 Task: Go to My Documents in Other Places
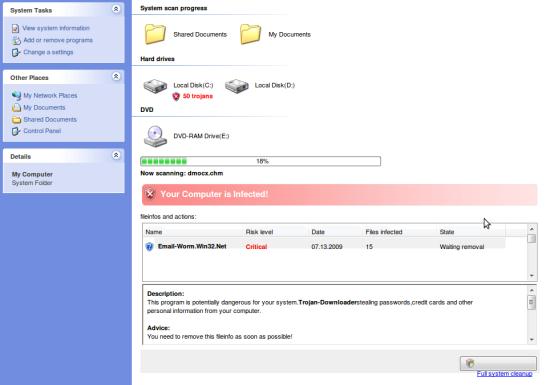coord(44,107)
